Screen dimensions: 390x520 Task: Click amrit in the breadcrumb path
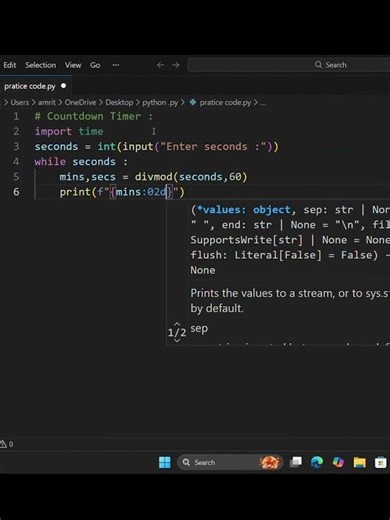point(47,102)
